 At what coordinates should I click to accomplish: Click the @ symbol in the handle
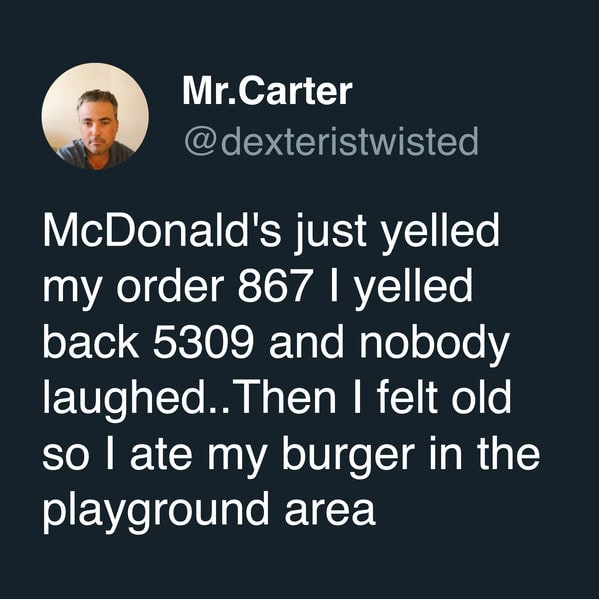pyautogui.click(x=201, y=142)
